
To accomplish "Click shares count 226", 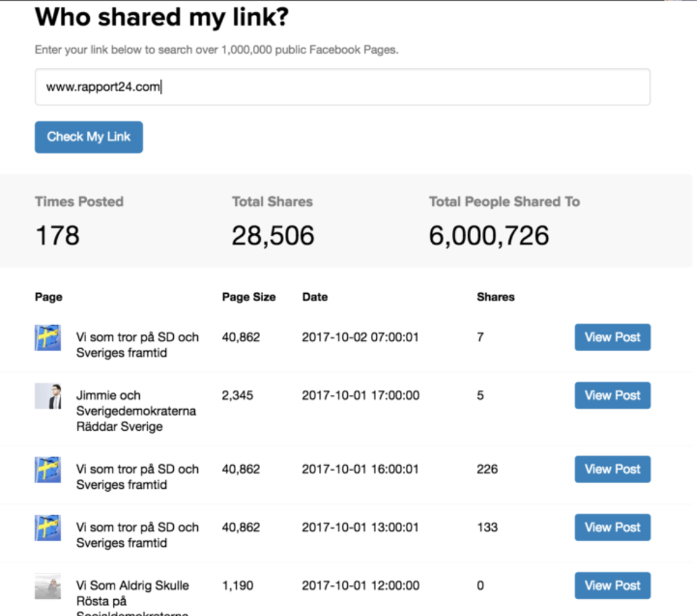I will 487,469.
